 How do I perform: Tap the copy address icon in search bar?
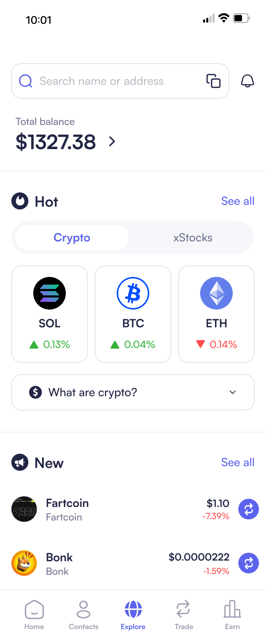214,81
